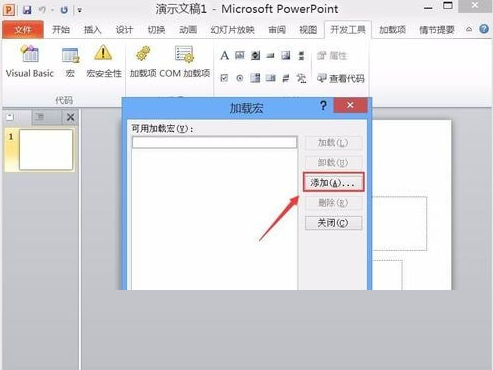Switch to the 加载项 ribbon tab
This screenshot has width=493, height=370.
(392, 30)
